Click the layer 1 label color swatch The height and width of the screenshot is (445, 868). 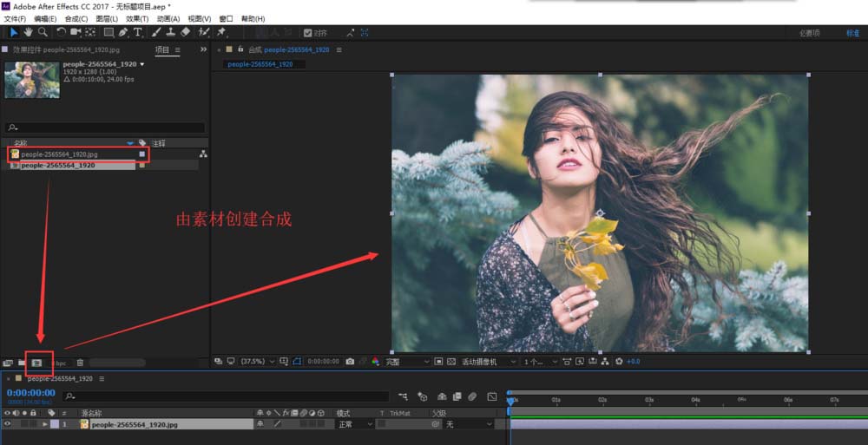tap(54, 424)
